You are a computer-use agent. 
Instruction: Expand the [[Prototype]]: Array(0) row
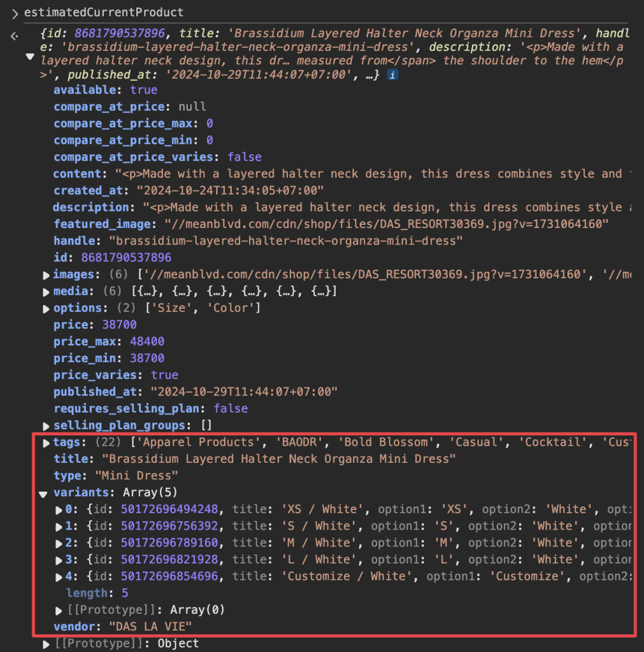click(x=59, y=611)
